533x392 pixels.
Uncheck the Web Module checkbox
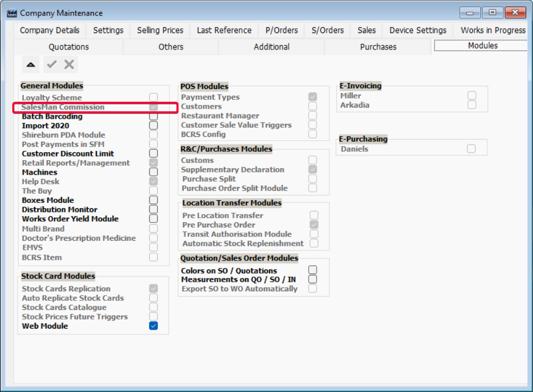[x=154, y=326]
